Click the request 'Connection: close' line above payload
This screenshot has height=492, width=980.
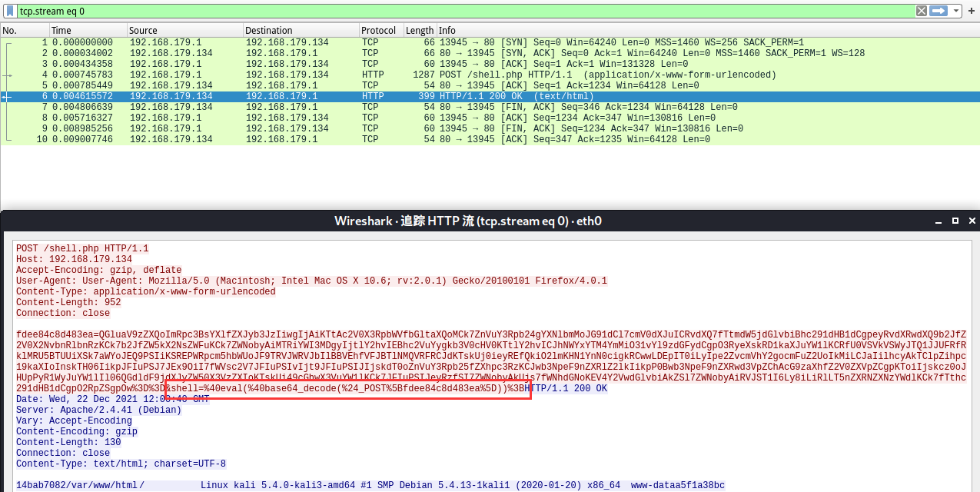(x=63, y=314)
